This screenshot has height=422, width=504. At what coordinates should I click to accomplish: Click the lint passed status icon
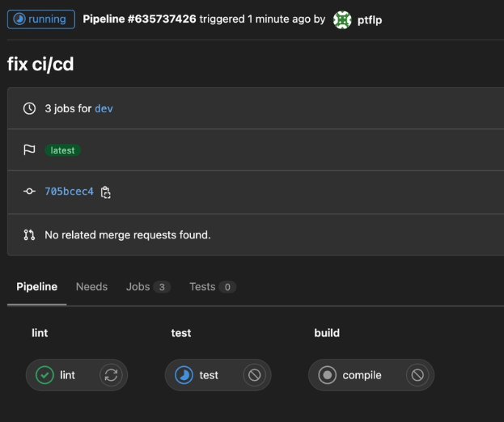45,375
